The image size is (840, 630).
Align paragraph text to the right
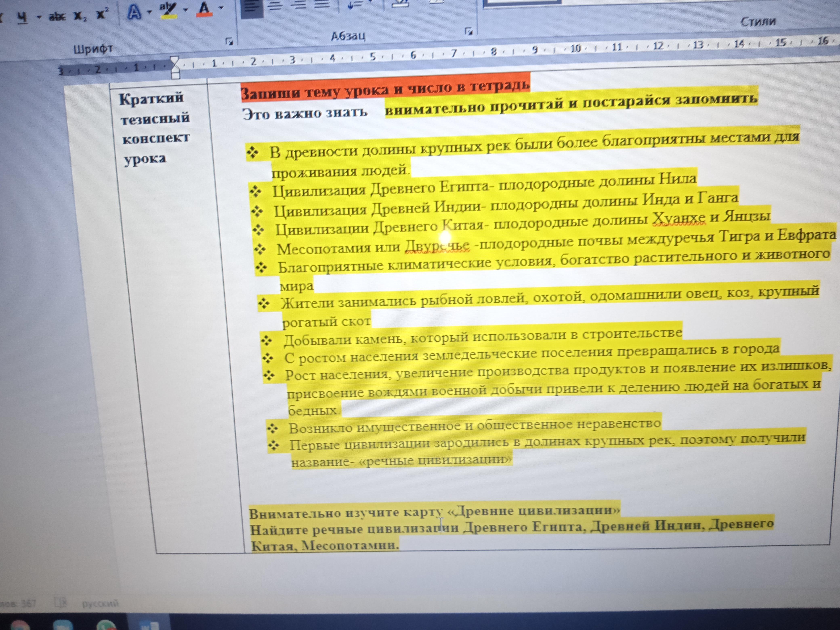tap(300, 5)
